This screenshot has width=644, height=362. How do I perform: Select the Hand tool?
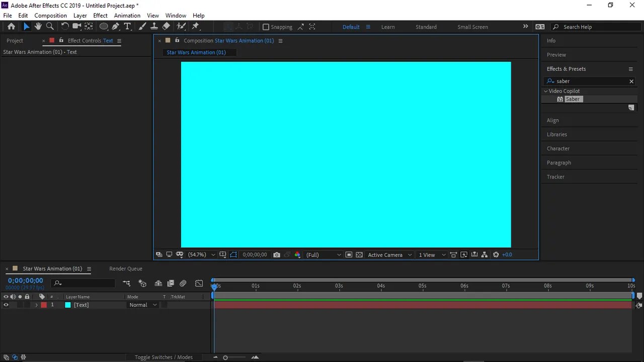click(x=38, y=27)
